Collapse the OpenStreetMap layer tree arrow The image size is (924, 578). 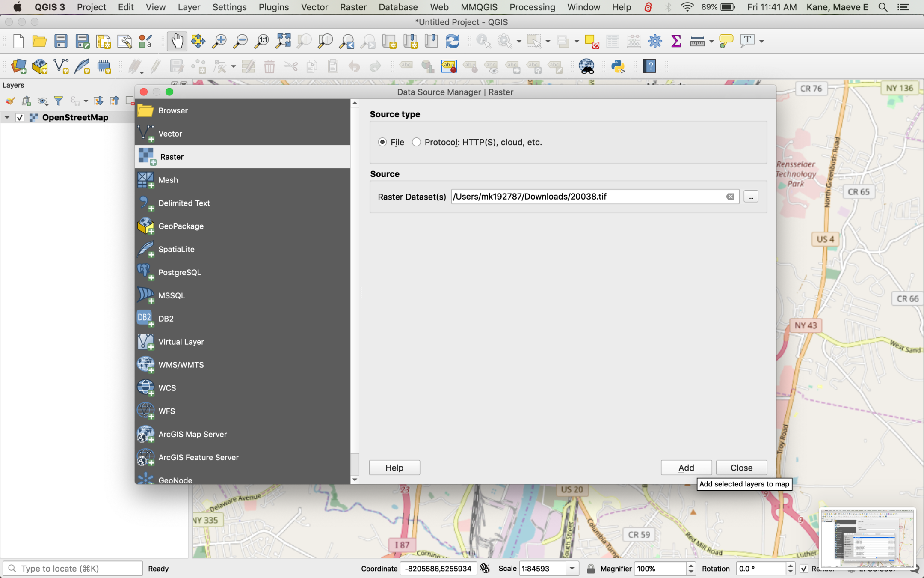[x=7, y=117]
